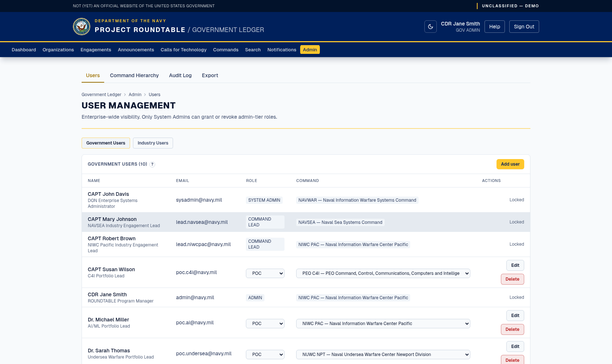Click the SYSTEM ADMIN role badge

[x=264, y=200]
